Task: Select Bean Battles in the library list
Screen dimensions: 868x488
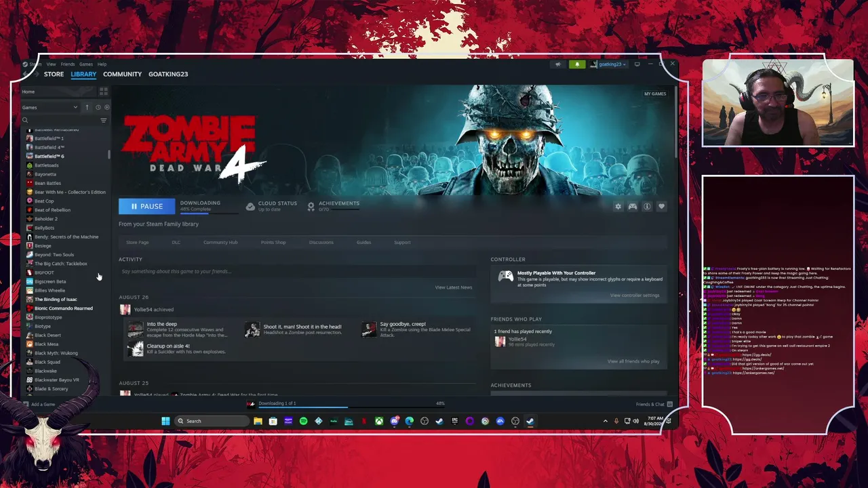Action: pos(47,183)
